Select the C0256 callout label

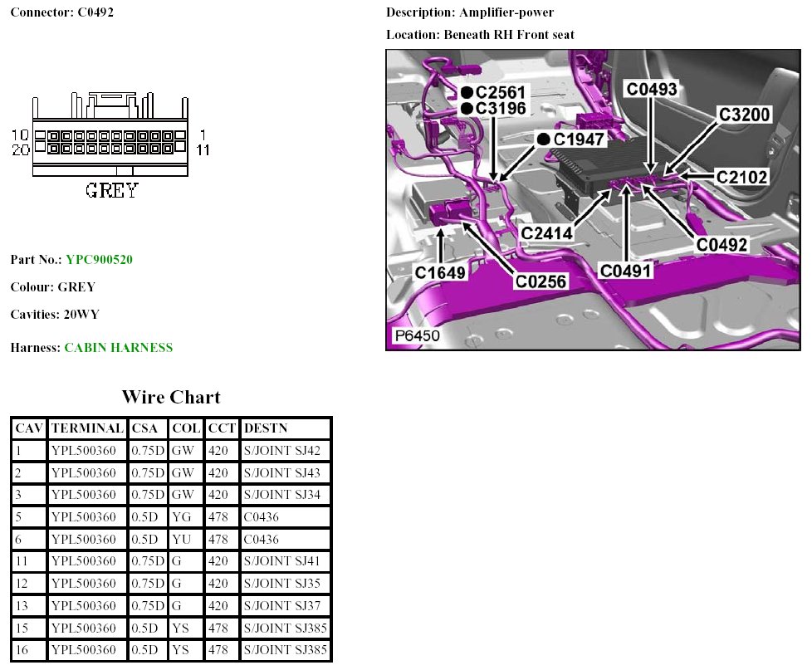pyautogui.click(x=541, y=281)
